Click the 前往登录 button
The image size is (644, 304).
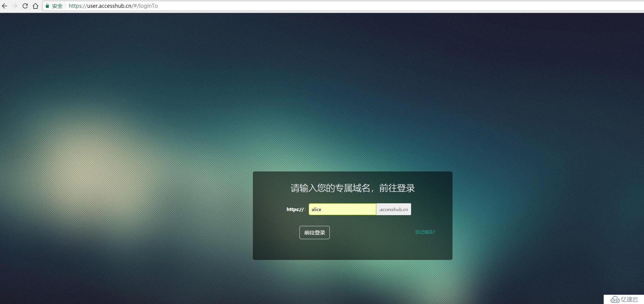click(x=315, y=233)
